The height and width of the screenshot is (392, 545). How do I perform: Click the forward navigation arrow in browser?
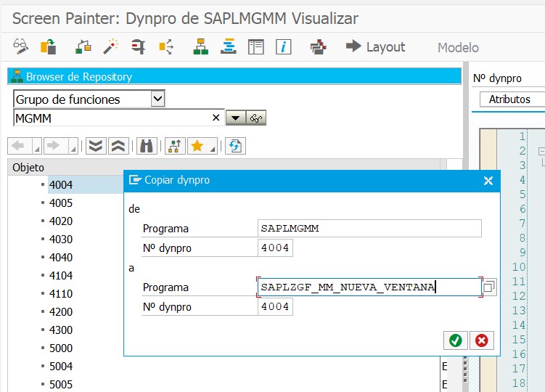click(x=55, y=146)
